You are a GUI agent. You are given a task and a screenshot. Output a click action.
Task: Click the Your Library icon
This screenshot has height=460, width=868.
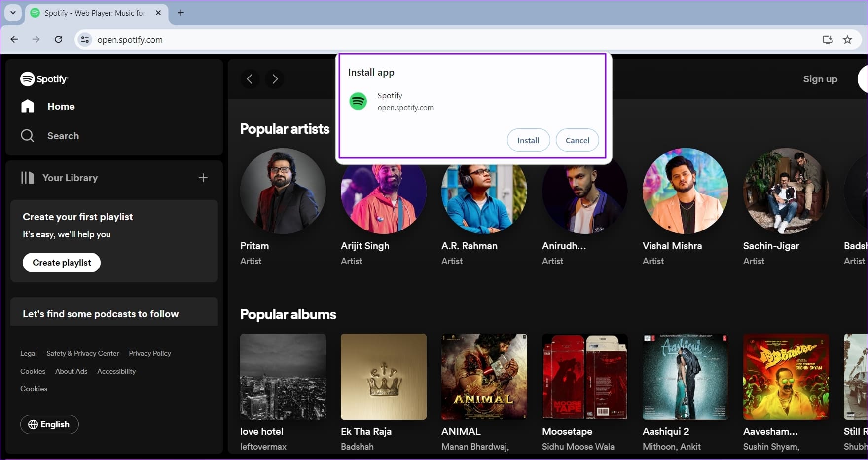(x=28, y=178)
